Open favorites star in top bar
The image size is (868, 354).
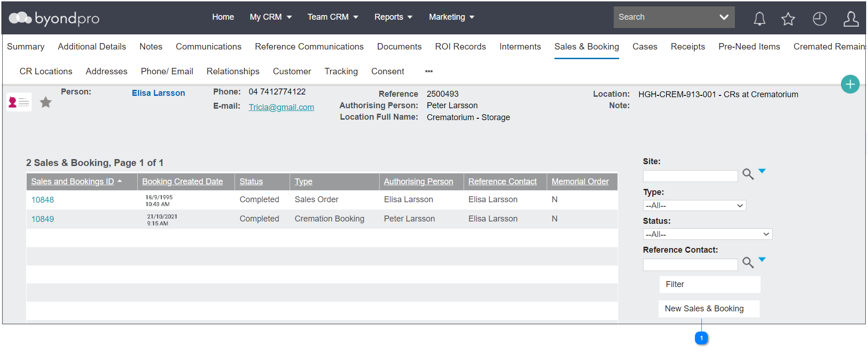(x=788, y=18)
